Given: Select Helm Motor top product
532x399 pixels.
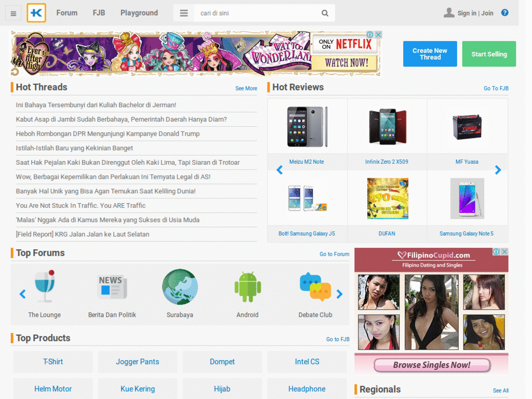Looking at the screenshot, I should (53, 389).
